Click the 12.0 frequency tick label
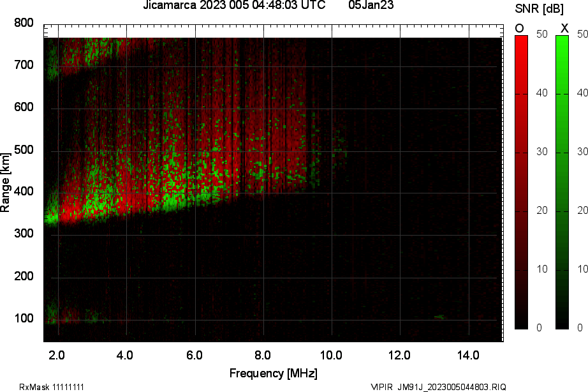This screenshot has width=588, height=392. pyautogui.click(x=399, y=355)
